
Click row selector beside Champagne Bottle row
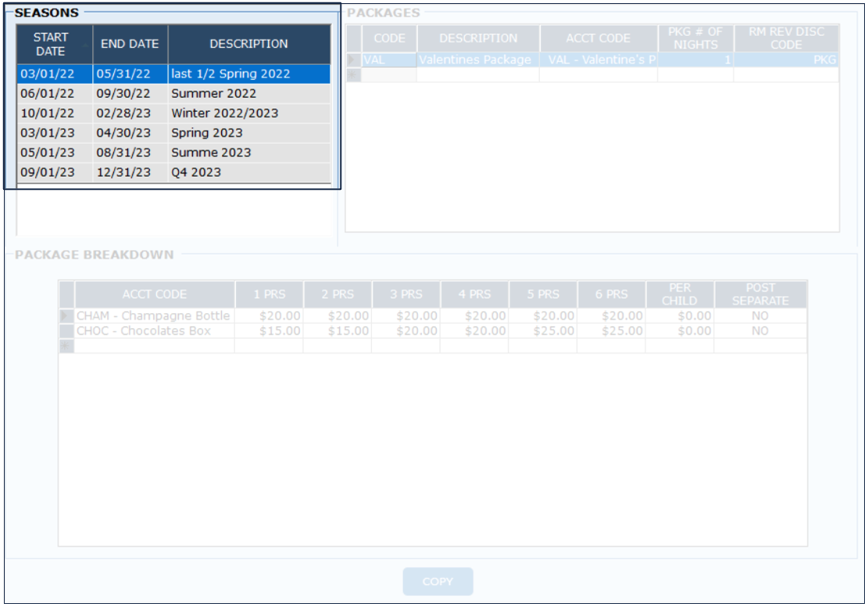pyautogui.click(x=66, y=316)
